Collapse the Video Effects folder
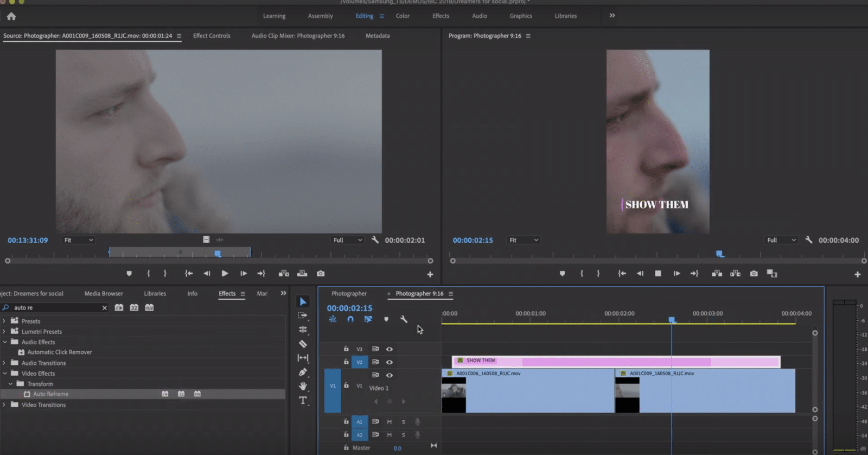868x455 pixels. [x=4, y=374]
